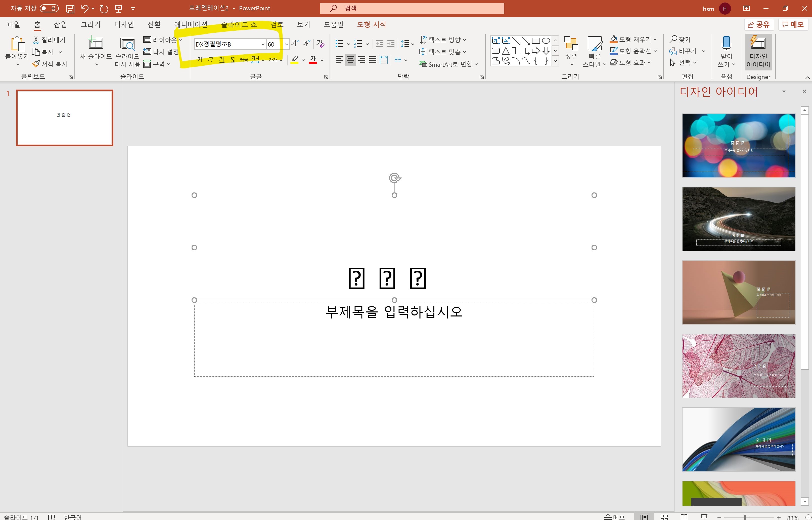Cut selection with 잘라내기
812x520 pixels.
[49, 40]
